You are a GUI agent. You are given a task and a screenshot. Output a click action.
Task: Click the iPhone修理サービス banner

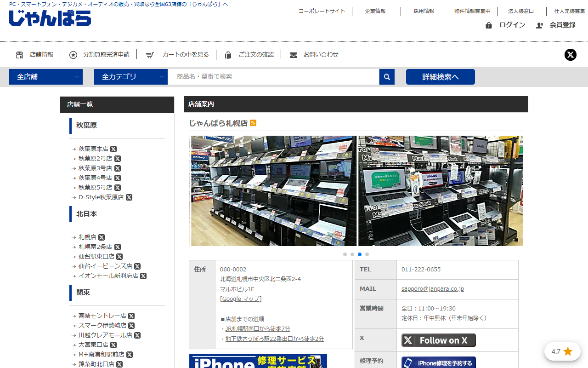(258, 361)
